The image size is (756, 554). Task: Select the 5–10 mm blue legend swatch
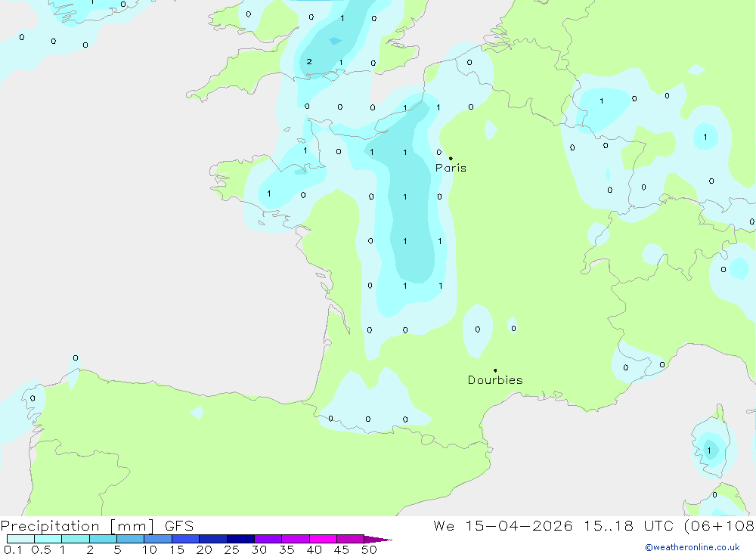(131, 539)
